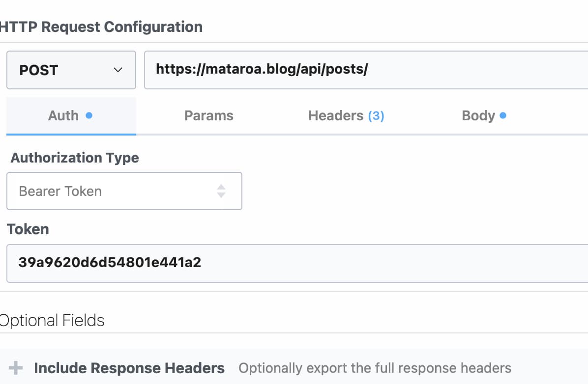Click the HTTP Request Configuration heading

[x=101, y=27]
